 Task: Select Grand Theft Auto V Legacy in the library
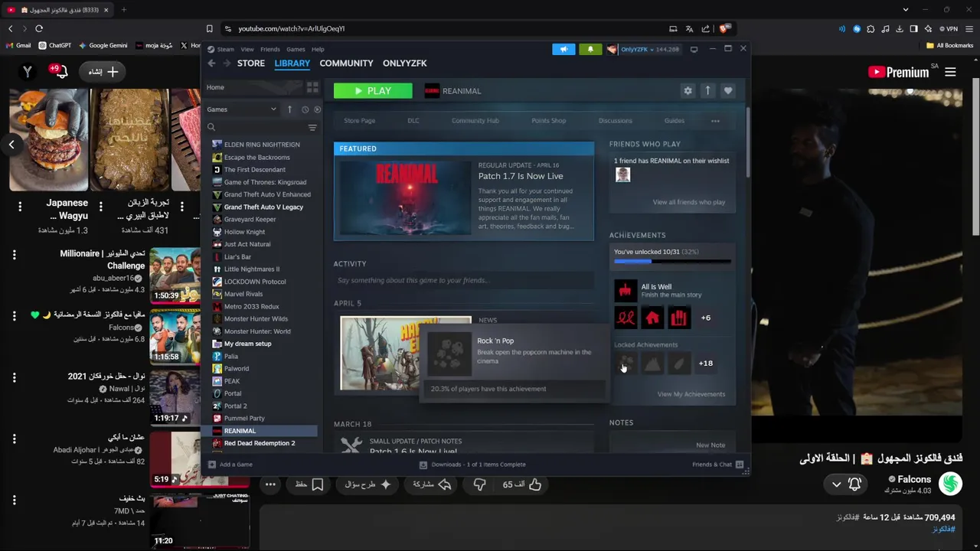point(263,207)
